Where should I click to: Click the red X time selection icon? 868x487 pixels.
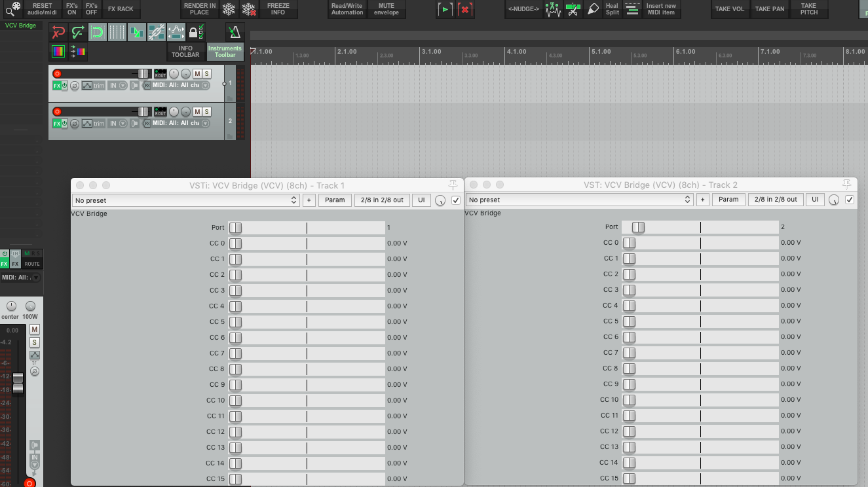(x=466, y=9)
